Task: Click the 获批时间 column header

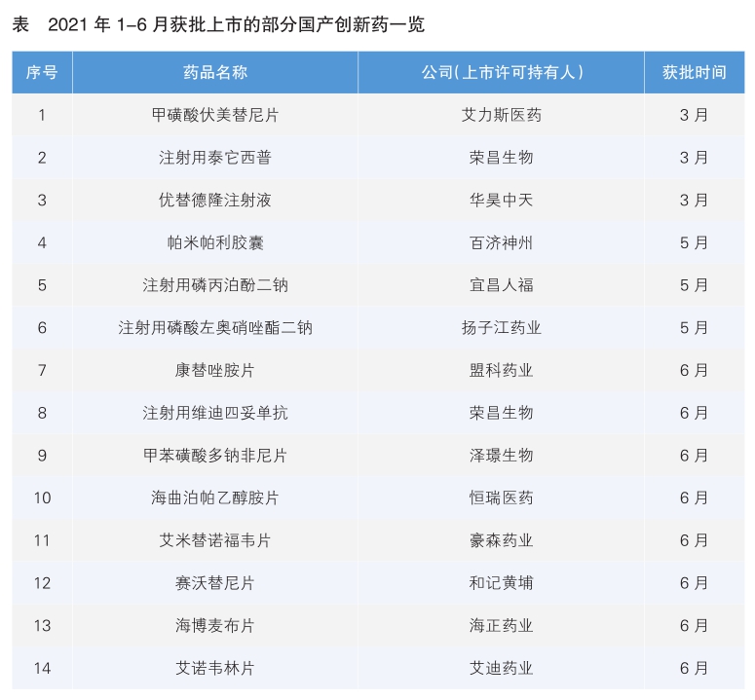Action: coord(694,73)
